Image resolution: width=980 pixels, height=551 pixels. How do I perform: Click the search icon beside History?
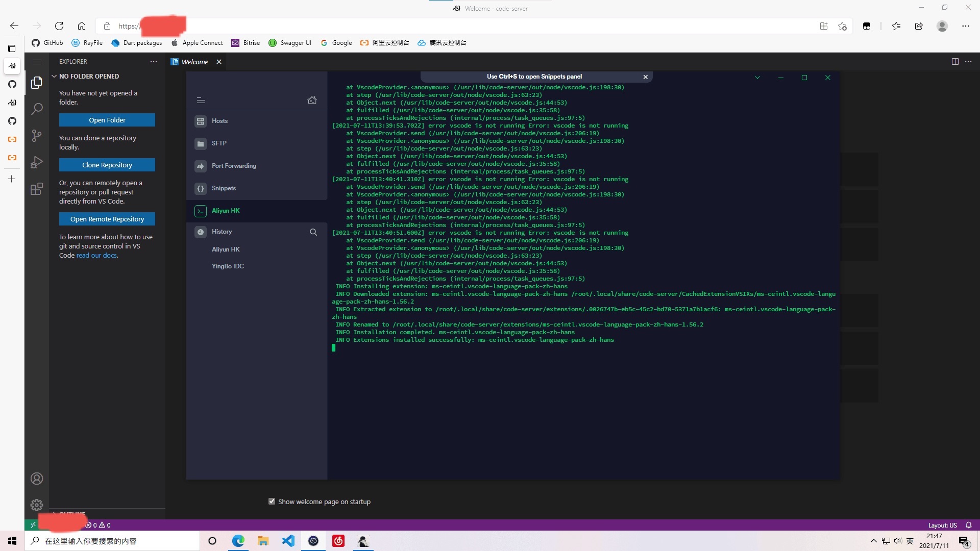tap(313, 232)
